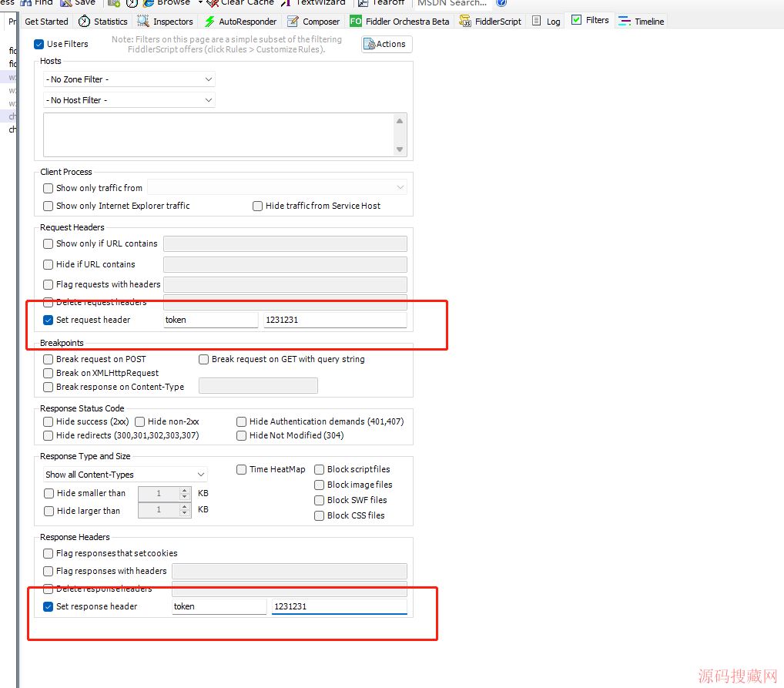Click the Timeline tab icon
This screenshot has height=688, width=784.
point(625,22)
